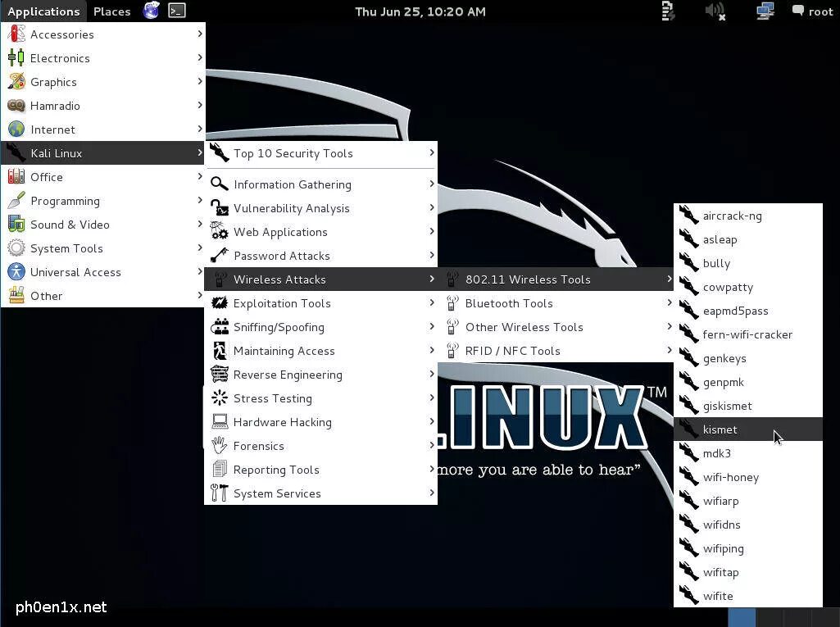Click the Maintaining Access icon
The width and height of the screenshot is (840, 627).
pos(219,351)
